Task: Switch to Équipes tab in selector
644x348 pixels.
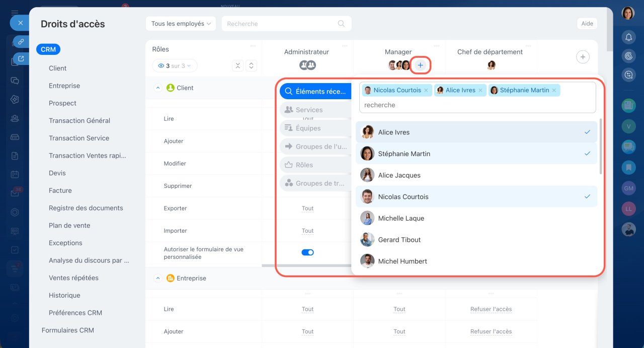Action: pyautogui.click(x=315, y=128)
